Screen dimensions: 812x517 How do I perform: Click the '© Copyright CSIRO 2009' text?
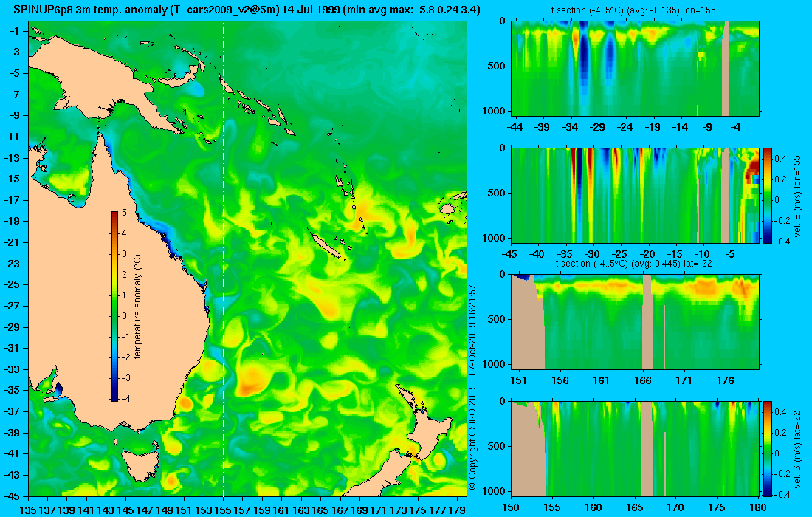pyautogui.click(x=472, y=436)
